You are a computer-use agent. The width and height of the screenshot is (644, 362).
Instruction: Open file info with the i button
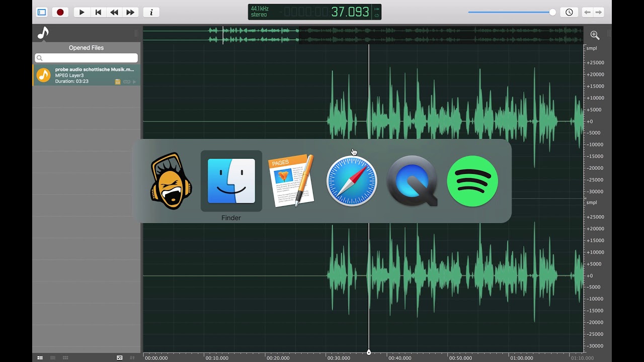tap(151, 12)
